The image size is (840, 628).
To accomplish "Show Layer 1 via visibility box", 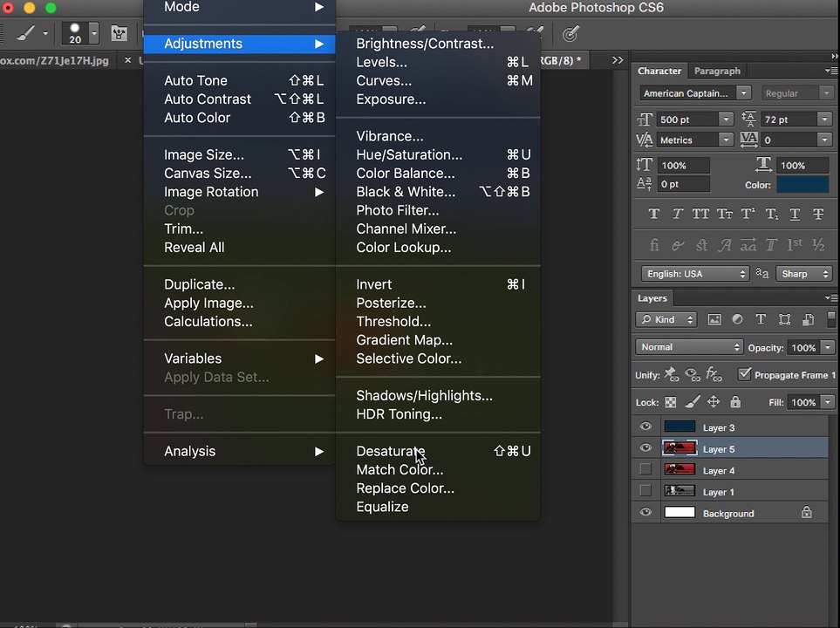I will tap(645, 491).
